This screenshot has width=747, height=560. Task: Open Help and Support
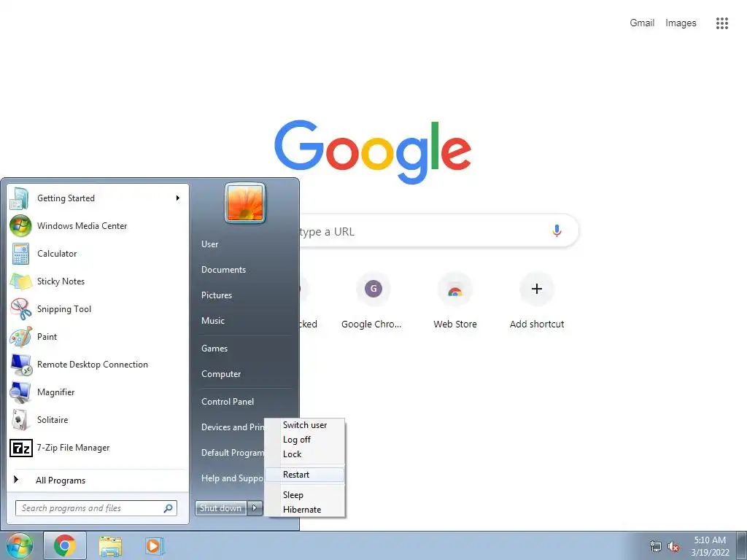click(233, 478)
